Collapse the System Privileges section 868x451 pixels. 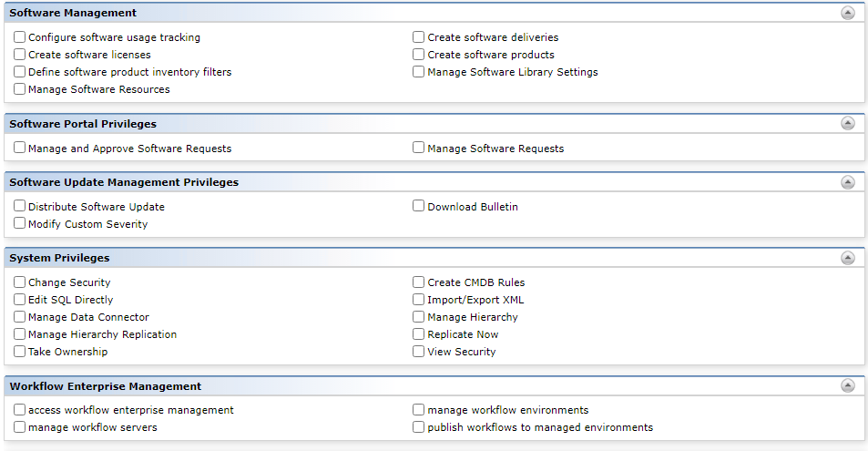pyautogui.click(x=848, y=257)
